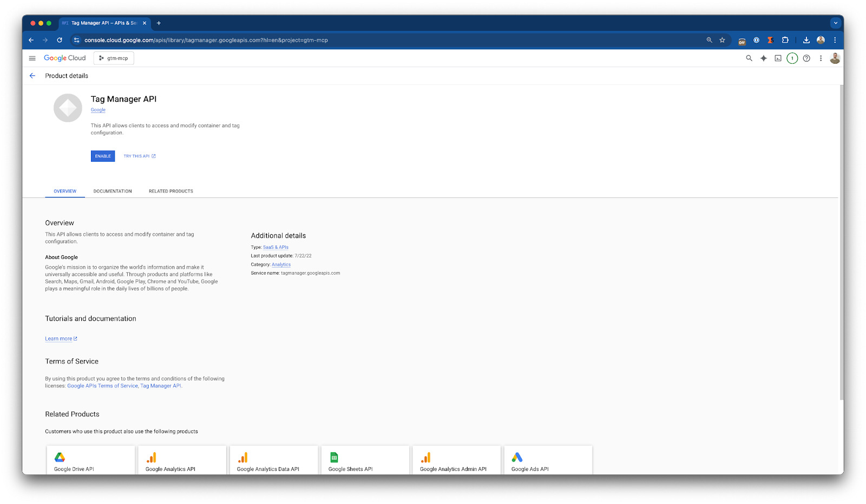Click the Google account avatar in the console

[x=835, y=58]
